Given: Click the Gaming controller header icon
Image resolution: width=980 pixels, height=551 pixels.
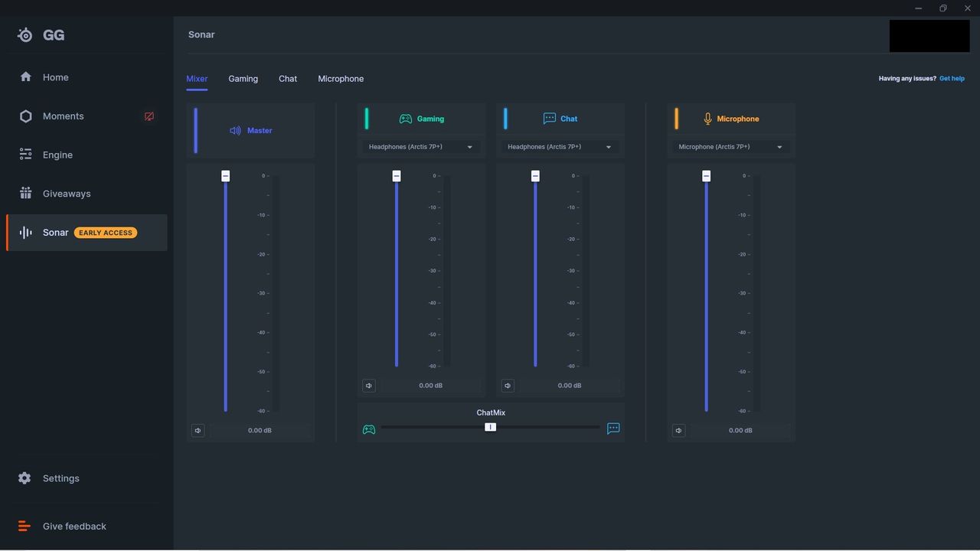Looking at the screenshot, I should (x=405, y=119).
